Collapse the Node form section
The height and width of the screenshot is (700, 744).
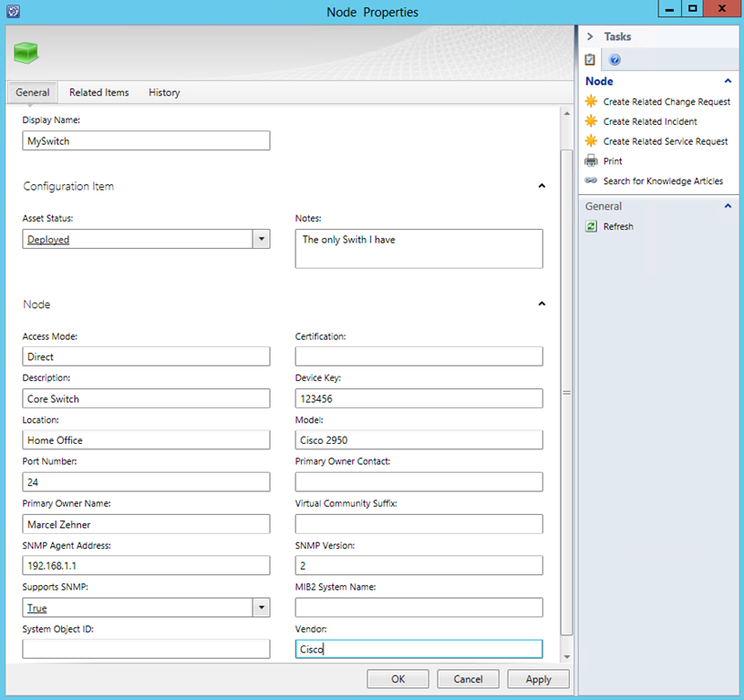pyautogui.click(x=542, y=304)
